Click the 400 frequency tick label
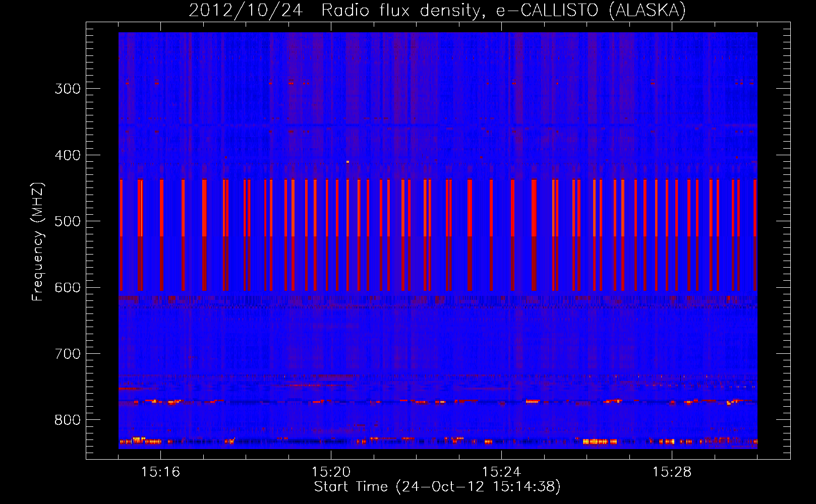The height and width of the screenshot is (504, 816). pyautogui.click(x=68, y=155)
